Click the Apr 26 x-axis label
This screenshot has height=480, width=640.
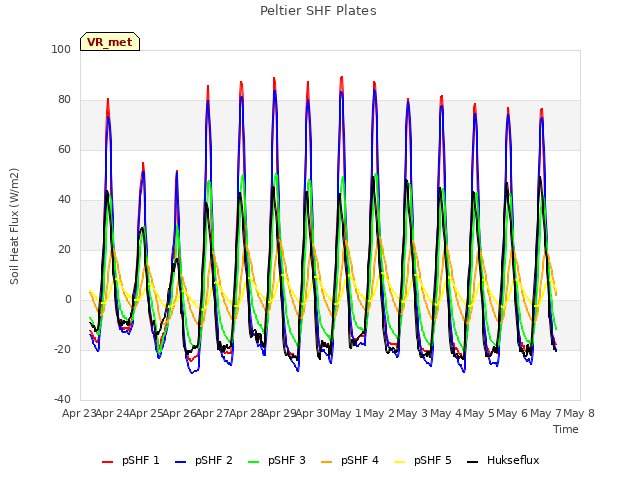coord(179,413)
